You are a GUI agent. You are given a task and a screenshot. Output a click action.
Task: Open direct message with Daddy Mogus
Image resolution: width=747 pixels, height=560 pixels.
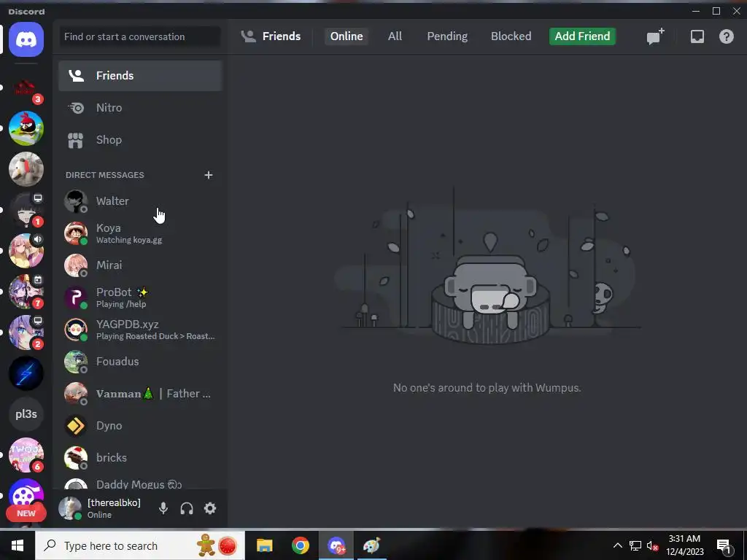(x=140, y=483)
